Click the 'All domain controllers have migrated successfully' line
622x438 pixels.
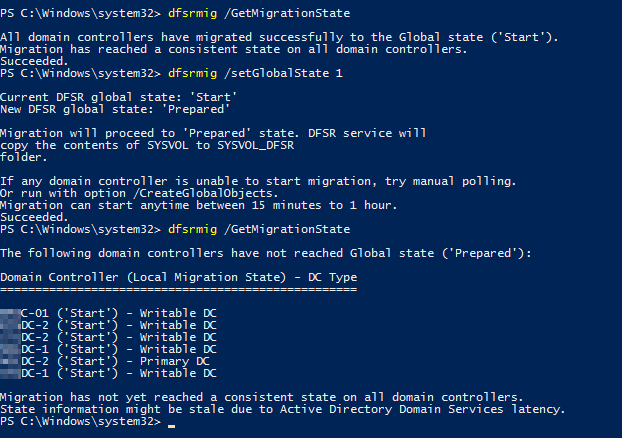click(x=279, y=37)
